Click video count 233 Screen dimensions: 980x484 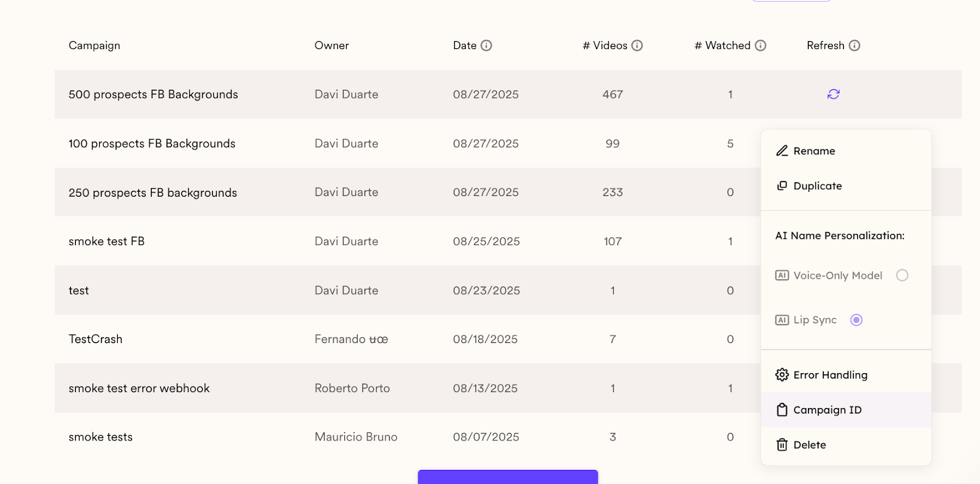click(x=612, y=192)
